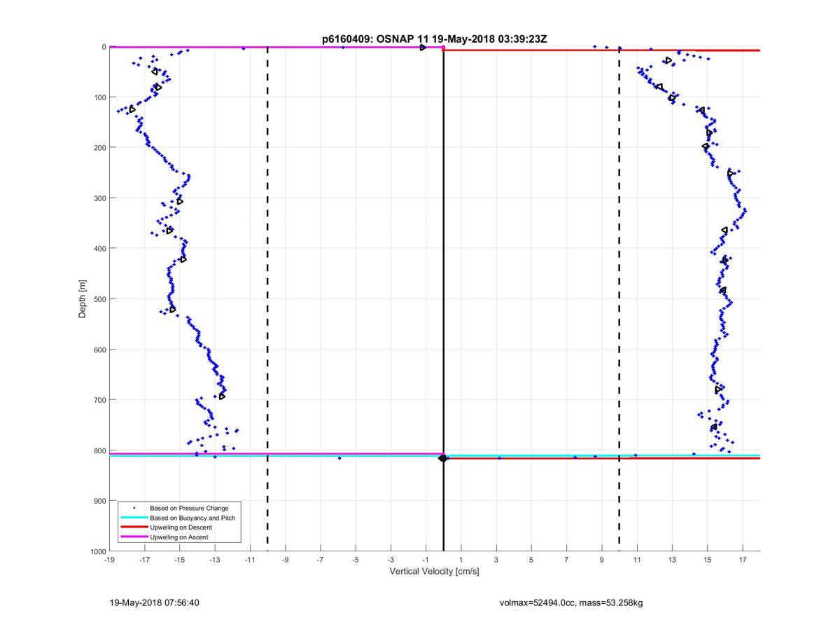Click velocity tick label '11'

[x=637, y=560]
